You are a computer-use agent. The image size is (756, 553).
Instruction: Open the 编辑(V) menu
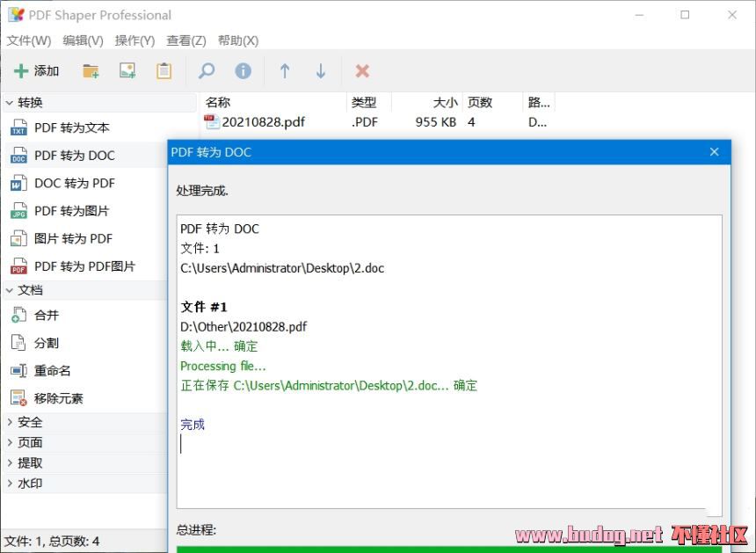tap(83, 40)
